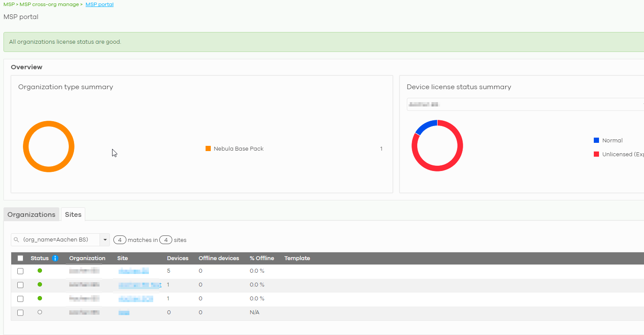Check the checkbox on the last site row
The image size is (644, 335).
point(20,312)
